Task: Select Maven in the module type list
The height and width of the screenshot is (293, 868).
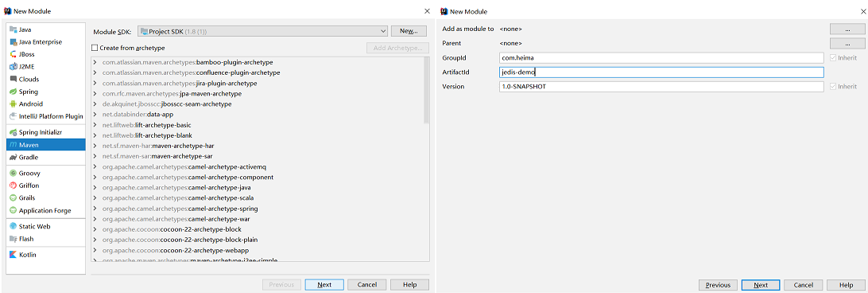Action: coord(46,145)
